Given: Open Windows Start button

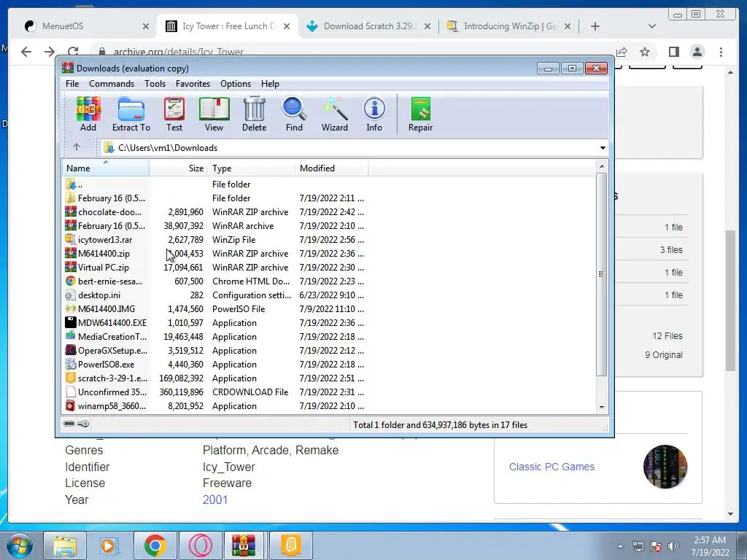Looking at the screenshot, I should tap(20, 545).
